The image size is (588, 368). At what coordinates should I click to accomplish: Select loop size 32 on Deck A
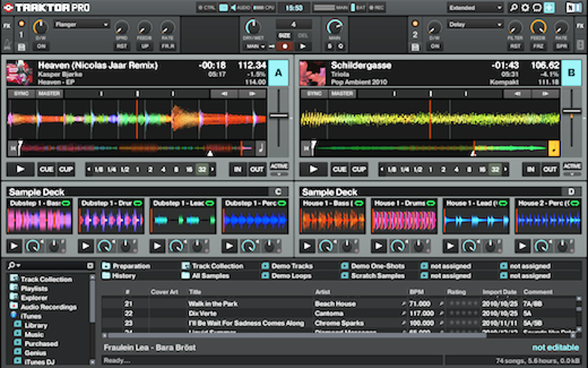click(202, 169)
